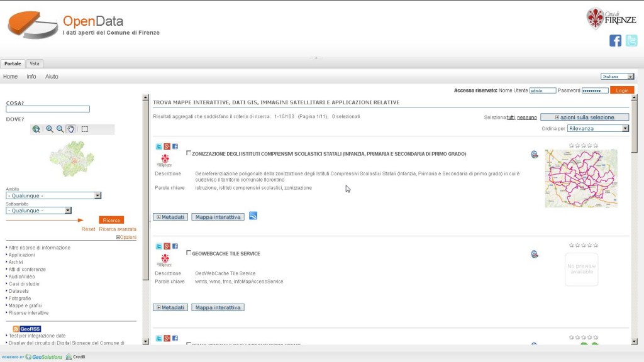Viewport: 644px width, 362px height.
Task: Click the orange Ricerca button
Action: (111, 220)
